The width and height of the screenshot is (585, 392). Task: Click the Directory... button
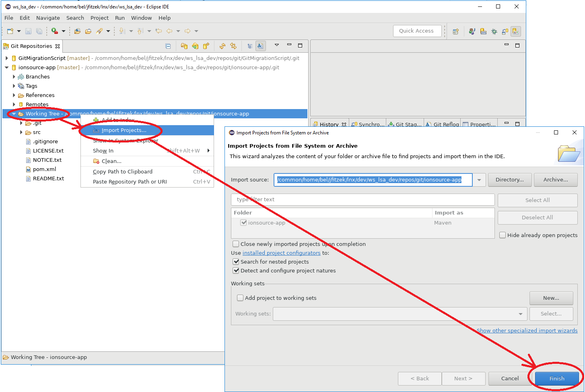[510, 180]
